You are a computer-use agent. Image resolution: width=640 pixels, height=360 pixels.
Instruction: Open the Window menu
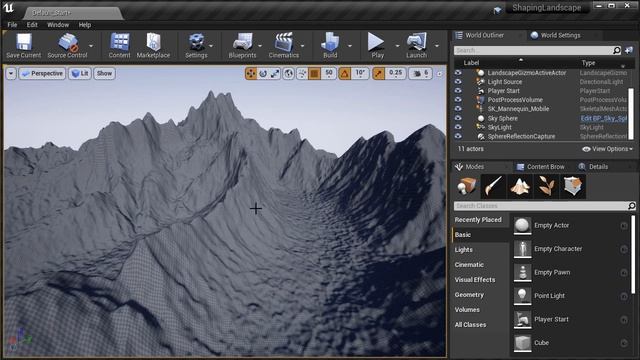pos(58,25)
